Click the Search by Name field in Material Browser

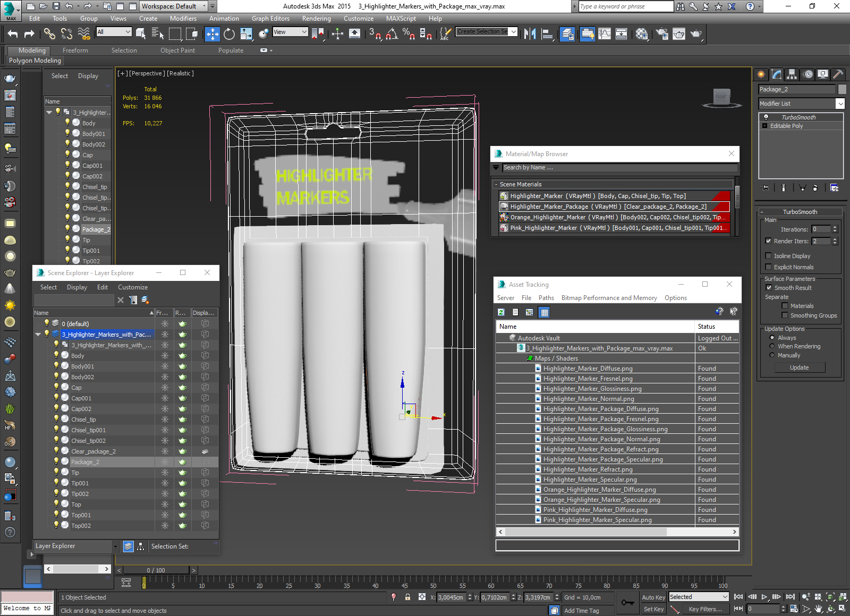pos(619,167)
